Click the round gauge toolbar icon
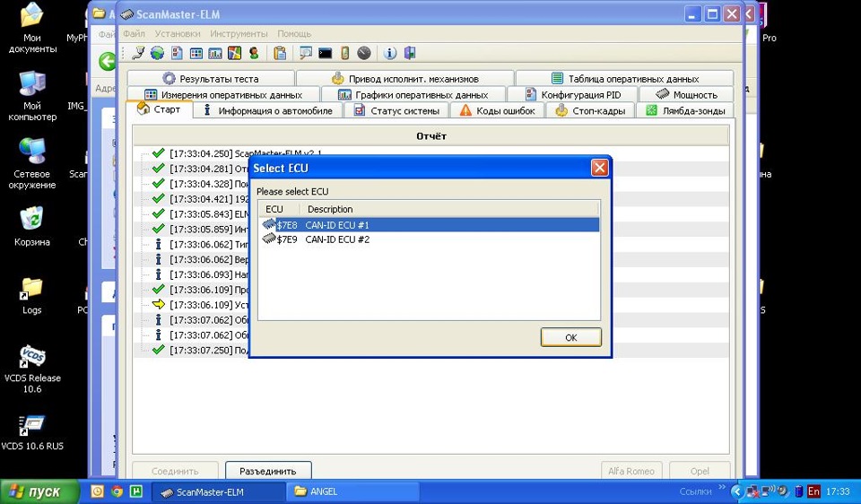Screen dimensions: 861x504 point(364,53)
